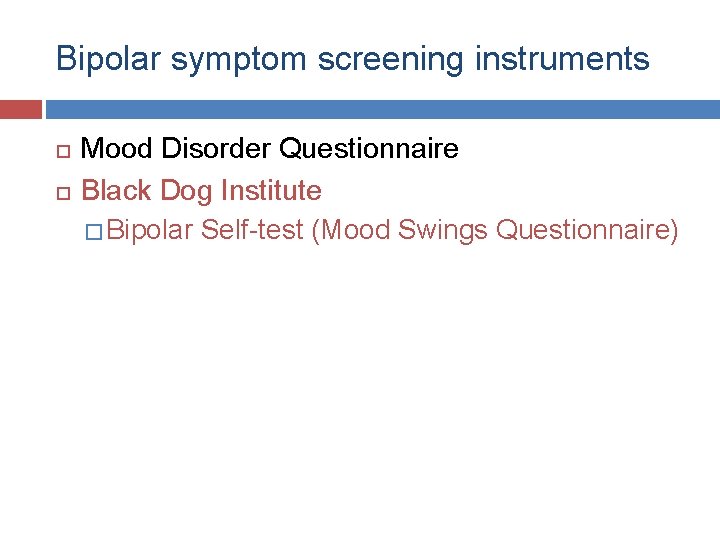Click the red square bullet beside Mood Disorder Questionnaire
Viewport: 720px width, 540px height.
click(x=63, y=152)
